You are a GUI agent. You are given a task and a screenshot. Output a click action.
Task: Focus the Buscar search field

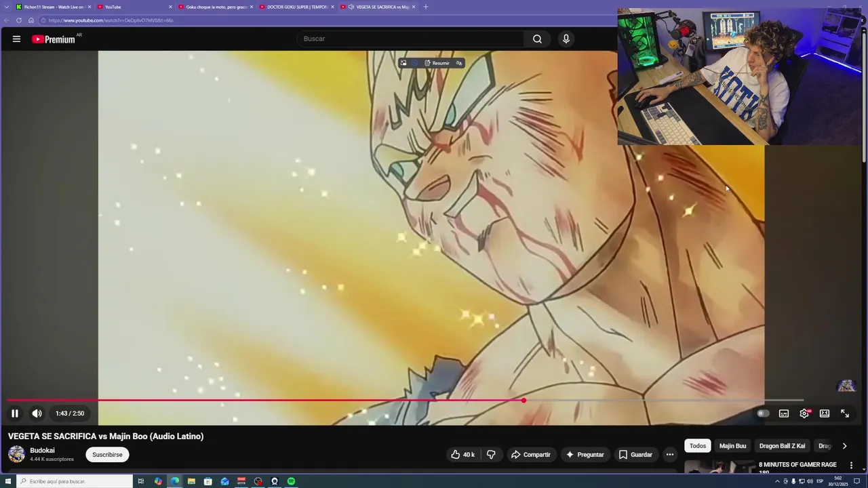coord(410,39)
